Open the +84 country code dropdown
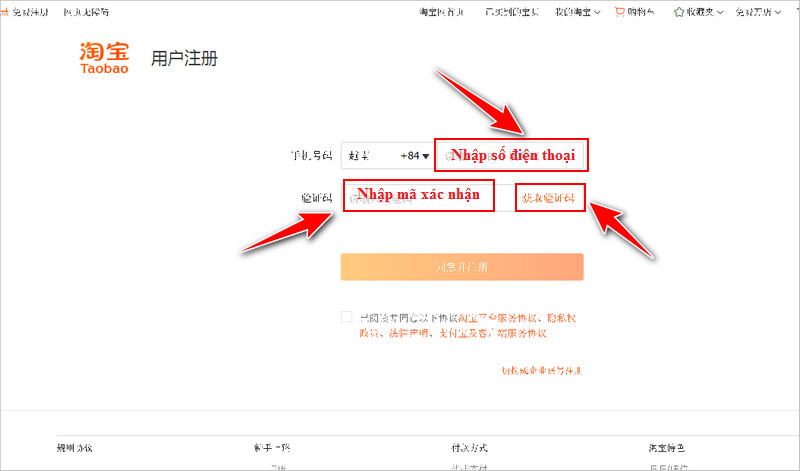 (414, 156)
